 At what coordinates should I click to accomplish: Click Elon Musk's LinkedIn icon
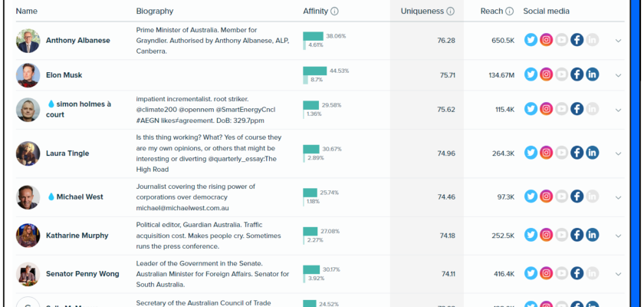point(593,74)
